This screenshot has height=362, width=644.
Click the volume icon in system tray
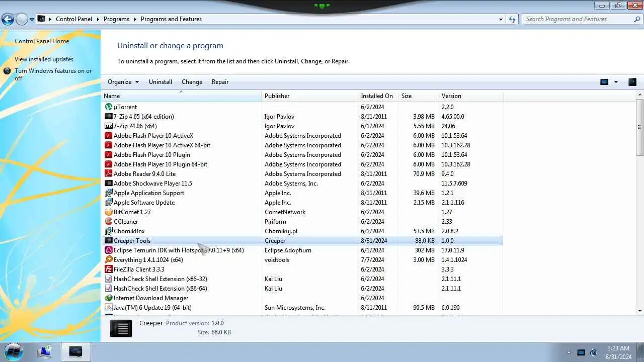tap(593, 352)
